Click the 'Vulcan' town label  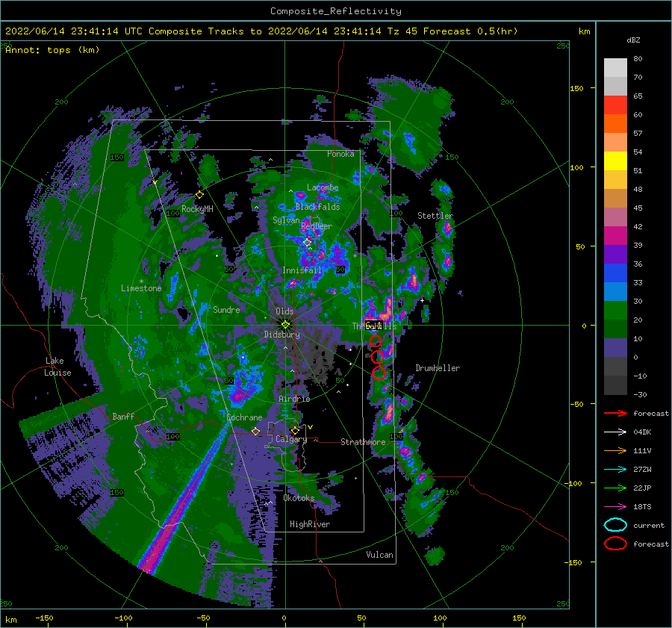(x=379, y=554)
